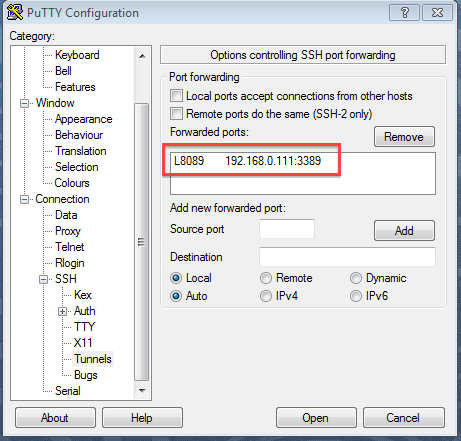Click the Source port input field
The height and width of the screenshot is (441, 461).
287,229
